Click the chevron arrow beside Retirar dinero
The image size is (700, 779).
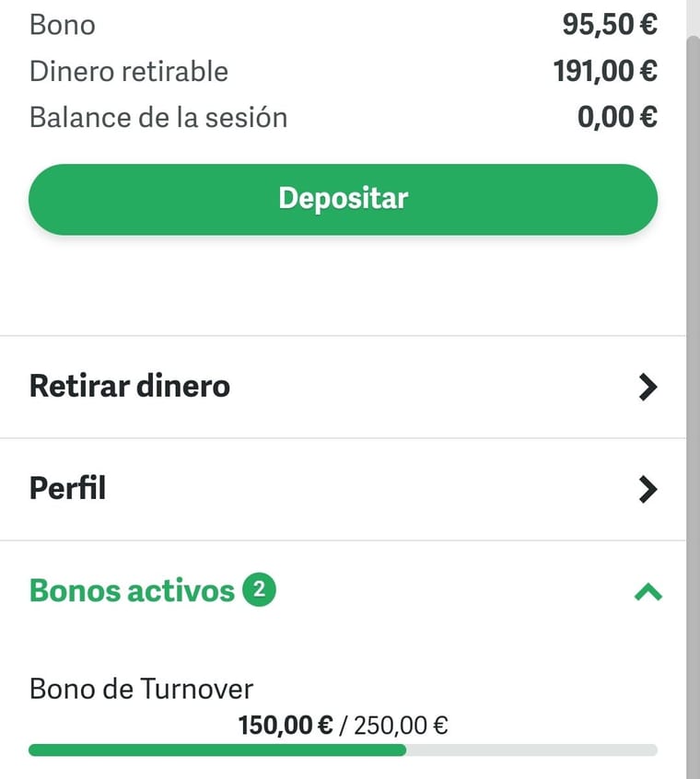pos(647,387)
